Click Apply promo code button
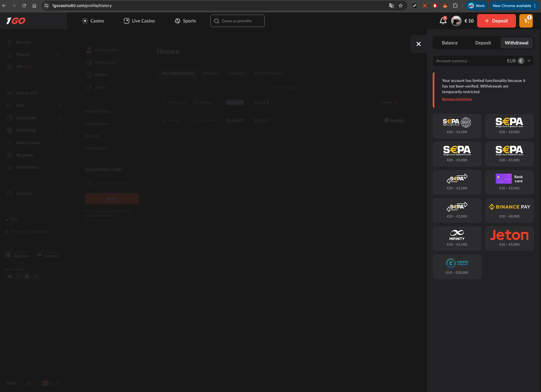The image size is (541, 392). coord(112,199)
